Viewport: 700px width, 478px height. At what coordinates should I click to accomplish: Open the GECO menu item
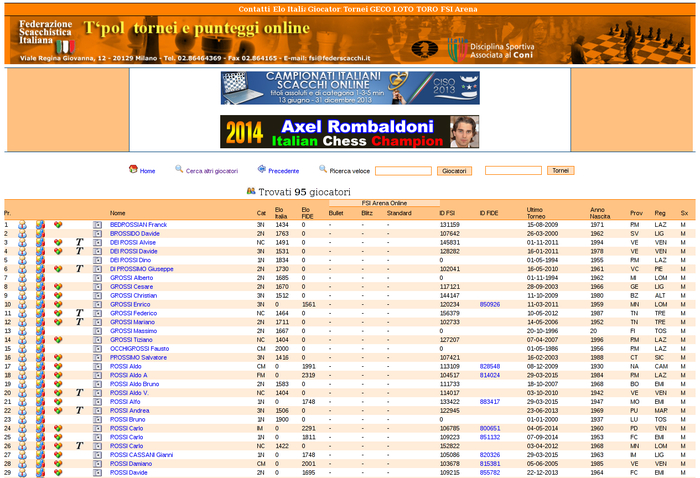point(380,9)
